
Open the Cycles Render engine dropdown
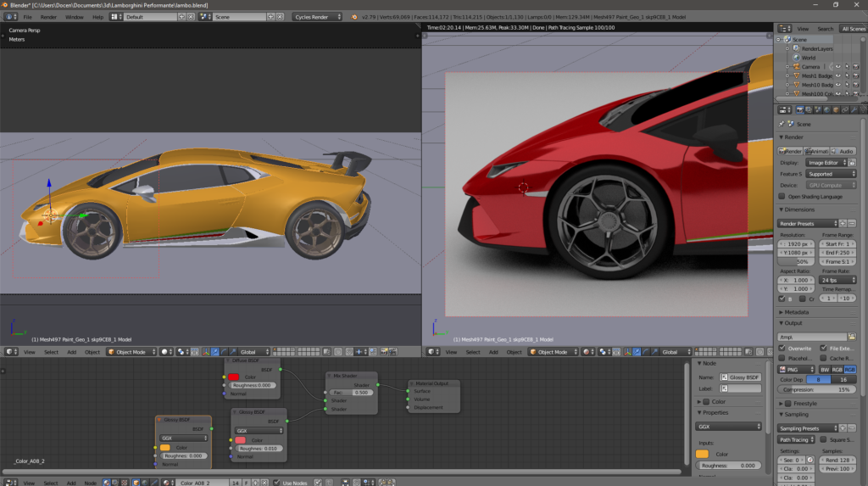[317, 17]
